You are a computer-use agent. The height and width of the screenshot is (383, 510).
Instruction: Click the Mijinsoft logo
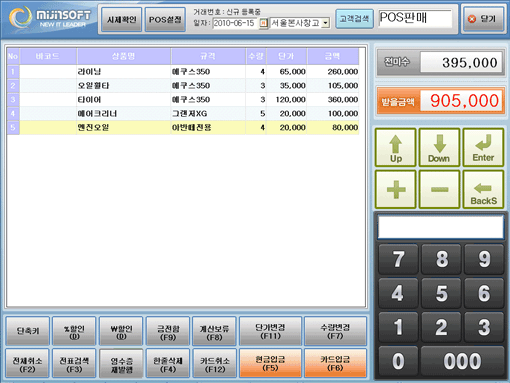click(x=50, y=18)
